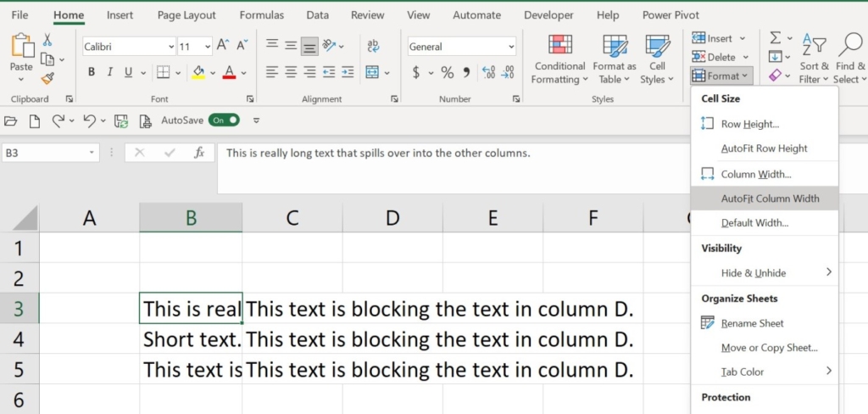Click the Format Painter brush icon
The image size is (868, 414).
(47, 78)
